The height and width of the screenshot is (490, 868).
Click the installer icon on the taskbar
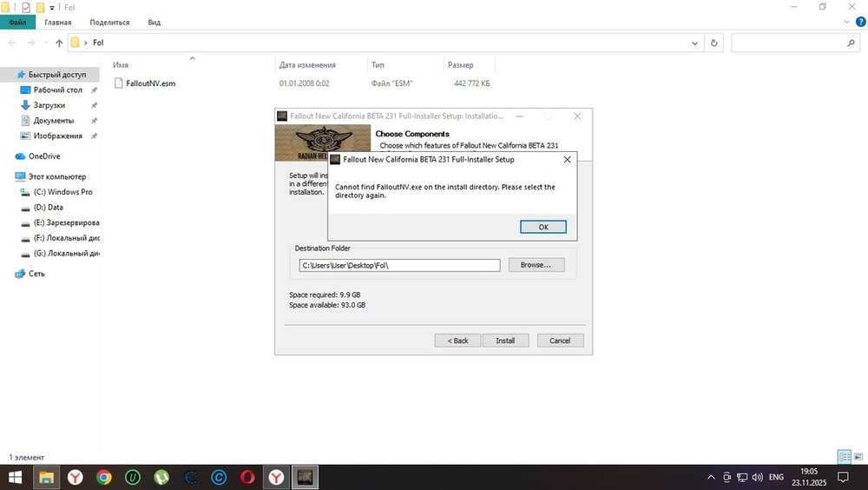click(305, 477)
